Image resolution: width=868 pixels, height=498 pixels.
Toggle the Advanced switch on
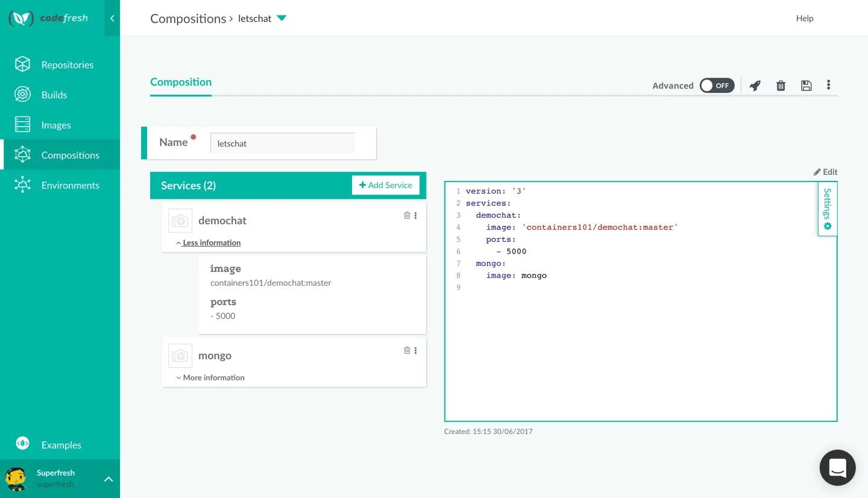(717, 86)
